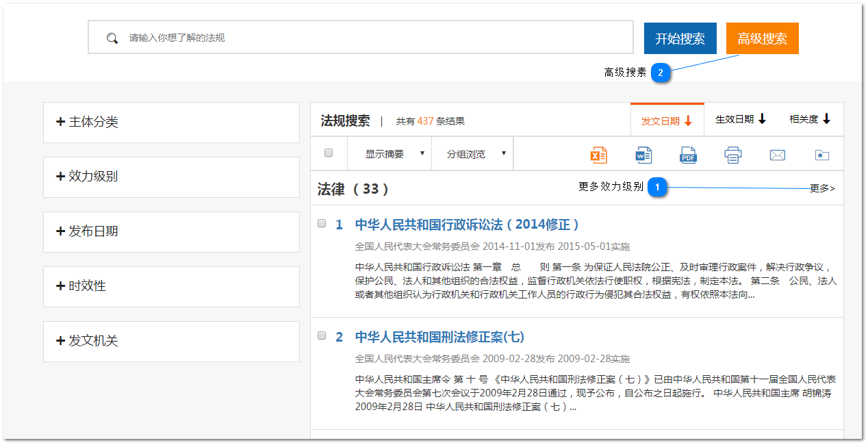Select checkbox for 刑法修正案(七) result
868x445 pixels.
(x=322, y=335)
